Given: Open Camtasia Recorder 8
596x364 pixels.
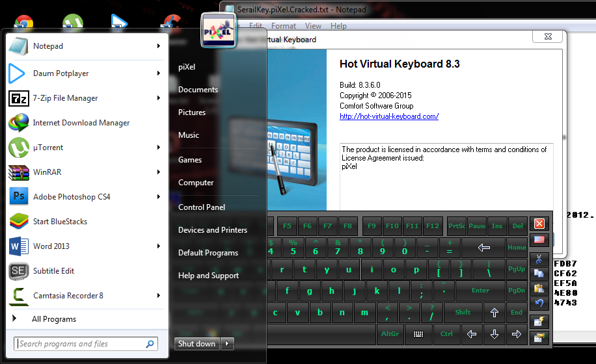Looking at the screenshot, I should (86, 295).
